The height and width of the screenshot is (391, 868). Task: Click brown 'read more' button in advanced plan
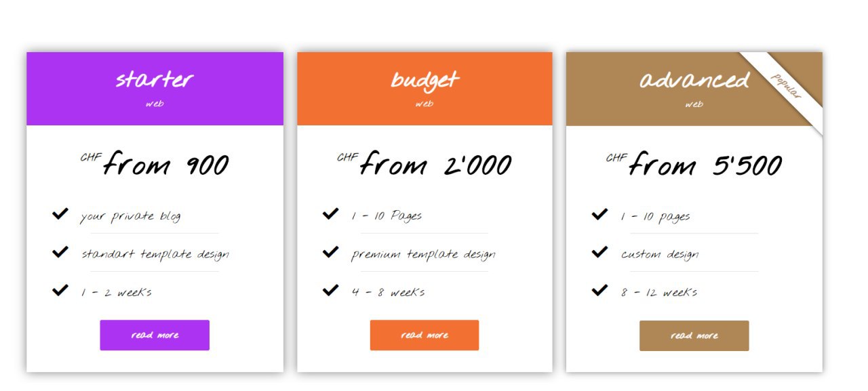pyautogui.click(x=694, y=335)
